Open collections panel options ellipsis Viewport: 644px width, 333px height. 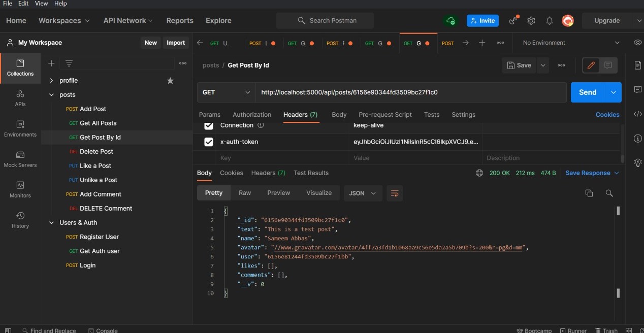pos(183,63)
